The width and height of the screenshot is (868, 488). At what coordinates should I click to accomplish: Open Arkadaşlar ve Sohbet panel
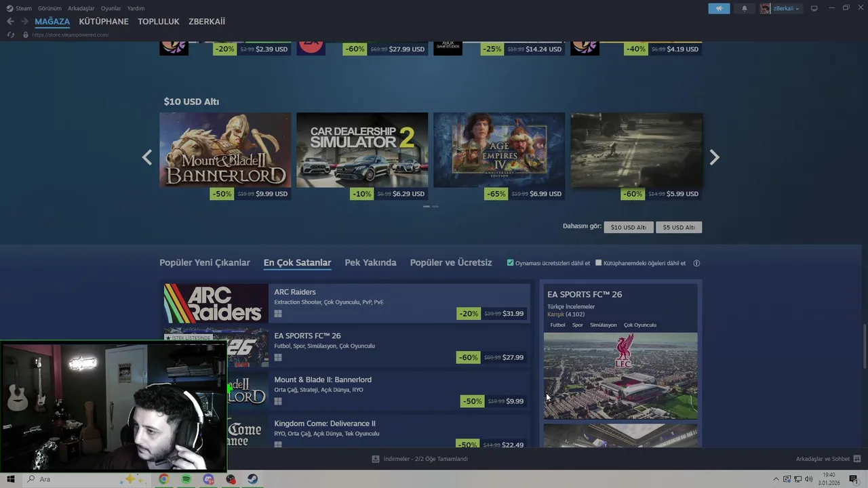coord(828,459)
